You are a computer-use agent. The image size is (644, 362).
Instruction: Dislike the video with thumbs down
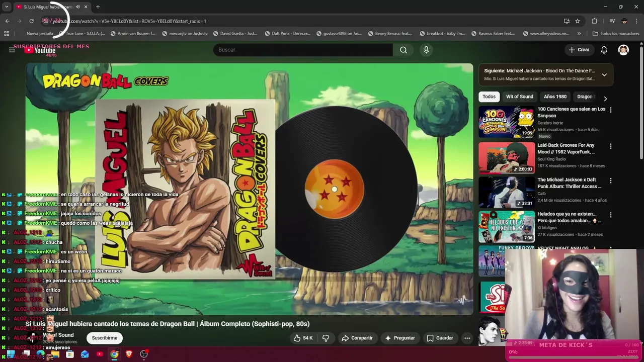coord(326,338)
